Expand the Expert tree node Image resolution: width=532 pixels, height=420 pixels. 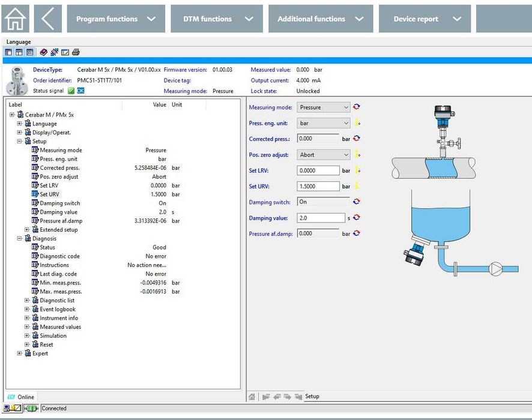pyautogui.click(x=20, y=353)
